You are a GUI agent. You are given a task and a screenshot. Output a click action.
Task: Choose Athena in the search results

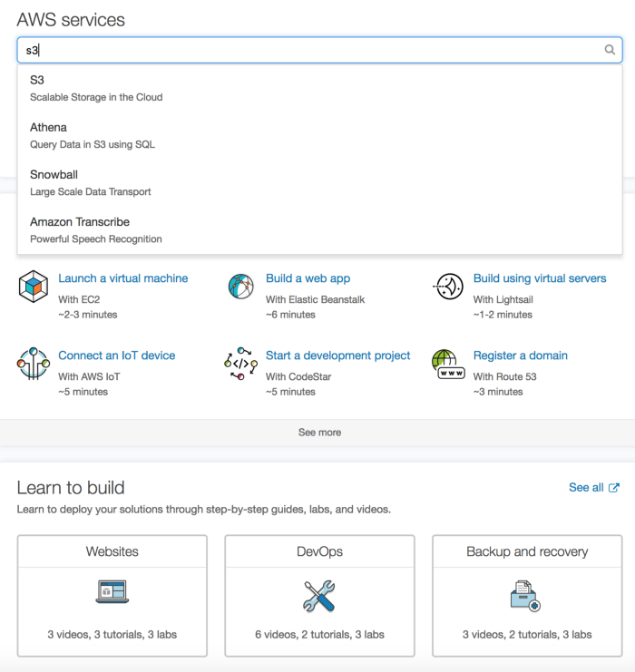pyautogui.click(x=48, y=128)
